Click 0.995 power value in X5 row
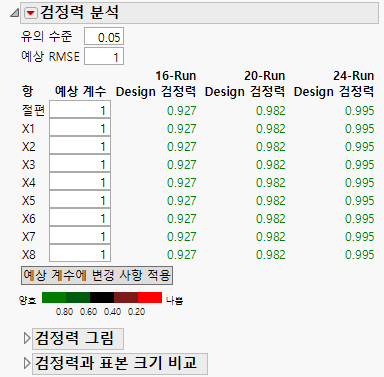The image size is (384, 377). [x=360, y=201]
